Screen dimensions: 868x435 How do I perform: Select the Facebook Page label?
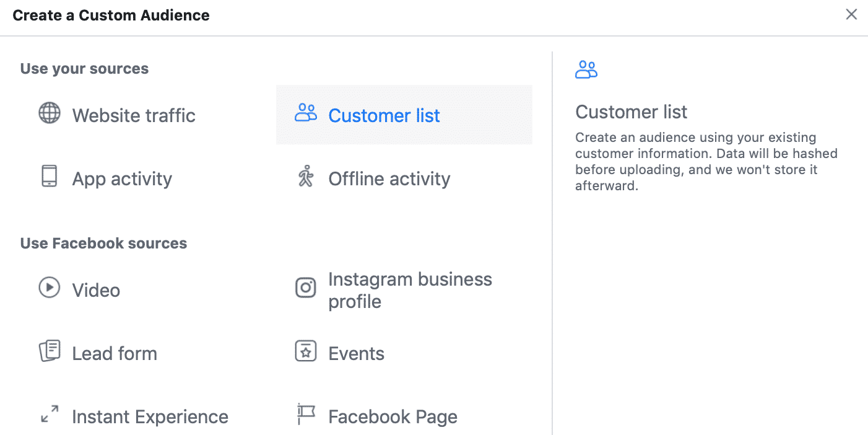pos(393,417)
